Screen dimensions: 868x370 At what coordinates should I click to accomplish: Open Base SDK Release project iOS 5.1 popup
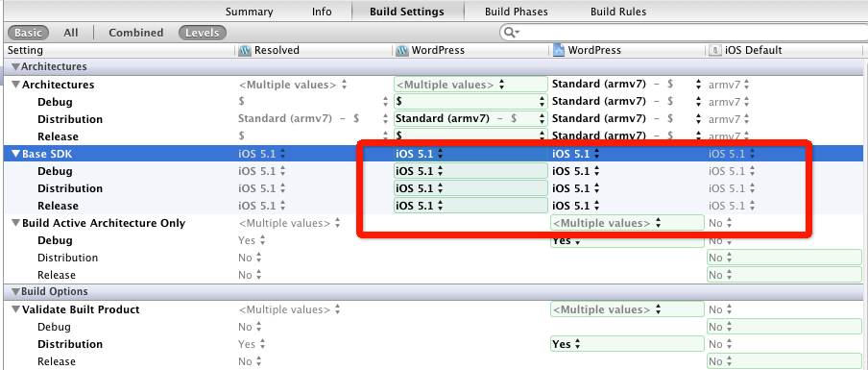(576, 206)
